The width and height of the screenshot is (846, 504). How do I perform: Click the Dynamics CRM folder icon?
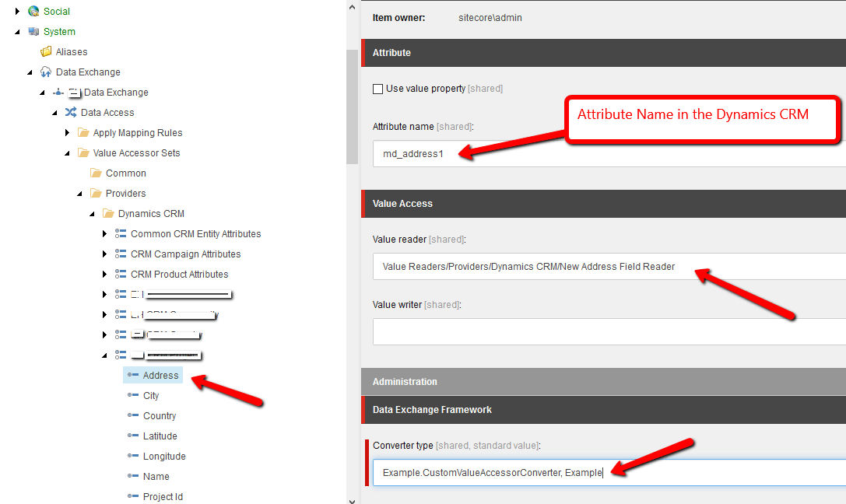[x=108, y=213]
